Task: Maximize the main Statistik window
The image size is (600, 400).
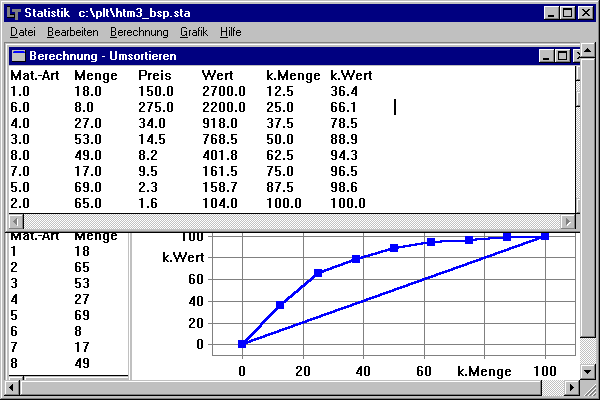Action: (x=565, y=12)
